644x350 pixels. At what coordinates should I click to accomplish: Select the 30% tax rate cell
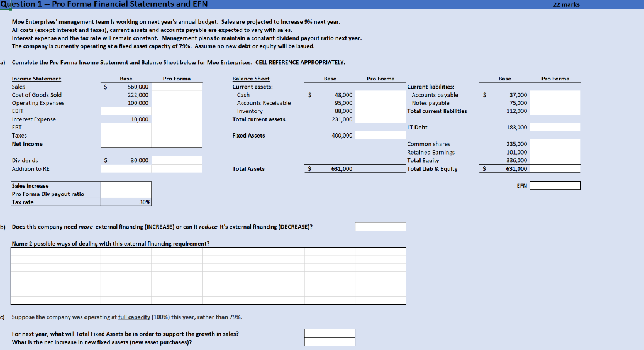[x=126, y=202]
